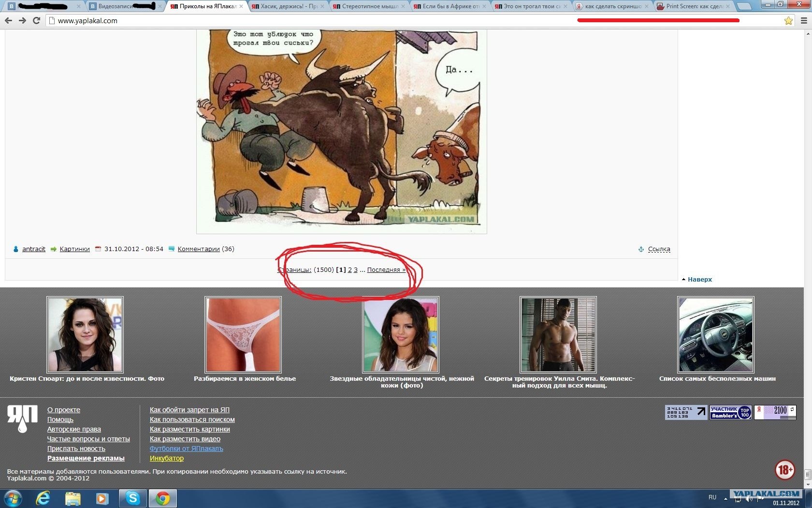
Task: Open Как обойти запрет на ЯП
Action: coord(189,410)
